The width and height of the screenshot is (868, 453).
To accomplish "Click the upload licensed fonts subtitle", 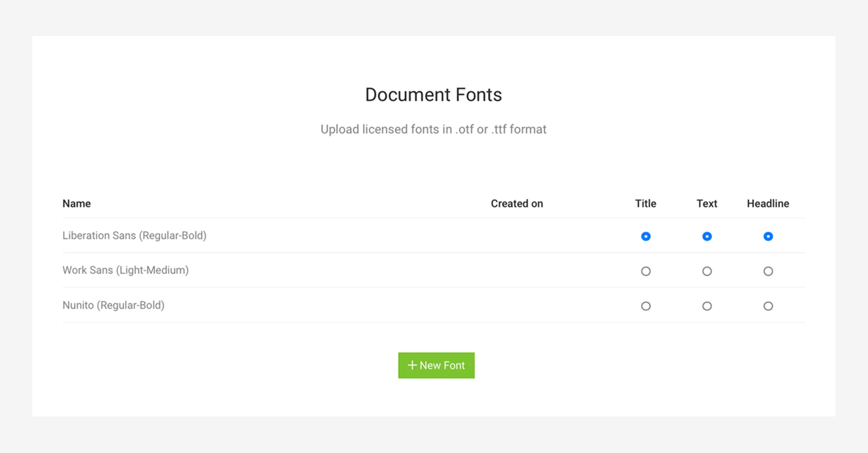I will (x=434, y=129).
